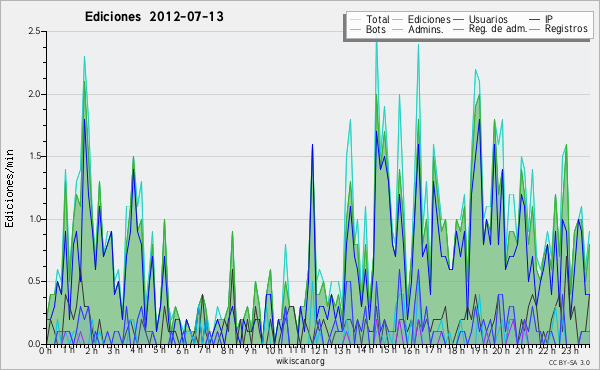Viewport: 600px width, 370px height.
Task: Click the '0.0' y-axis tick label
Action: 34,344
